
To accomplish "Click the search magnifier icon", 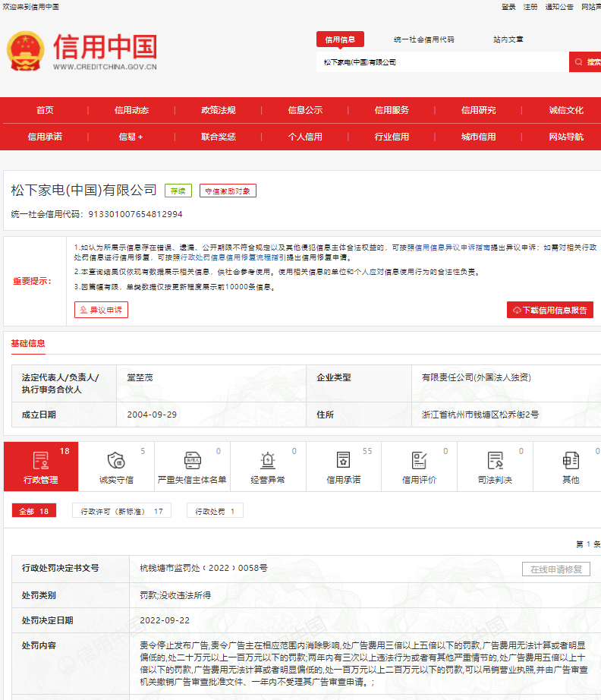I will click(579, 62).
